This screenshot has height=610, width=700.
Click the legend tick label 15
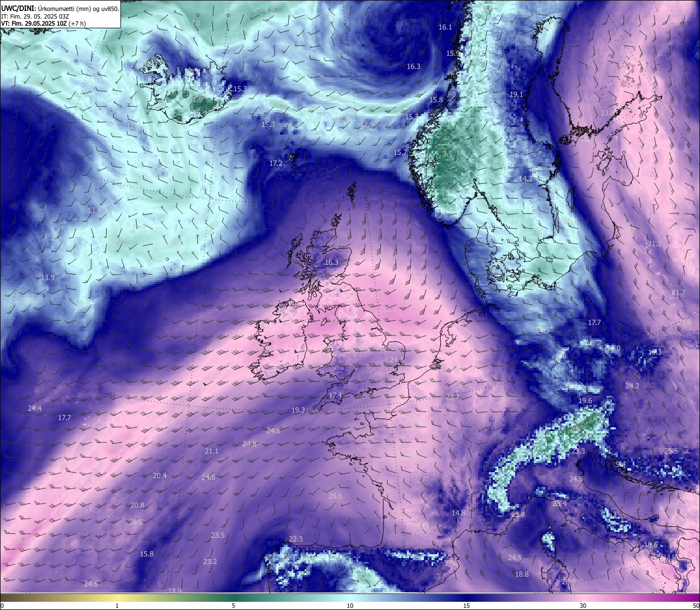pos(466,606)
